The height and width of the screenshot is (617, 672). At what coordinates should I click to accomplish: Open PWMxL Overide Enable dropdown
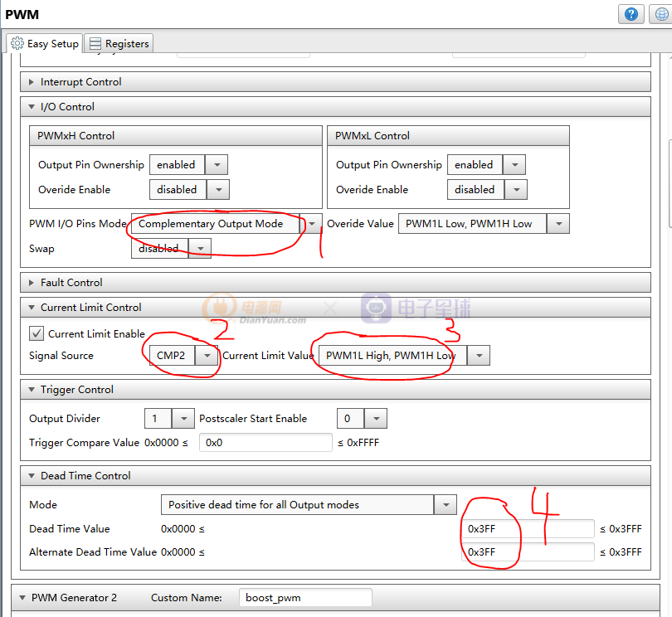tap(514, 190)
